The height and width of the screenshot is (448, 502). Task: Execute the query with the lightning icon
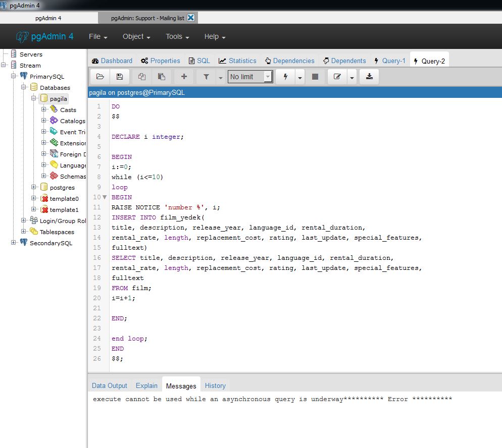click(x=285, y=77)
